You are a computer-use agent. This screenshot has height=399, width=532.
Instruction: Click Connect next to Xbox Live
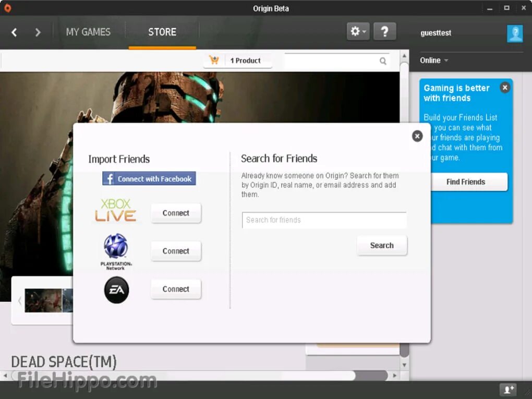pyautogui.click(x=175, y=213)
